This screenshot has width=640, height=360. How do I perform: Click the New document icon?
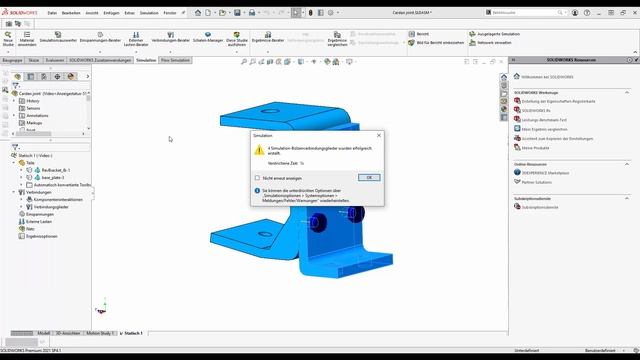(x=208, y=13)
